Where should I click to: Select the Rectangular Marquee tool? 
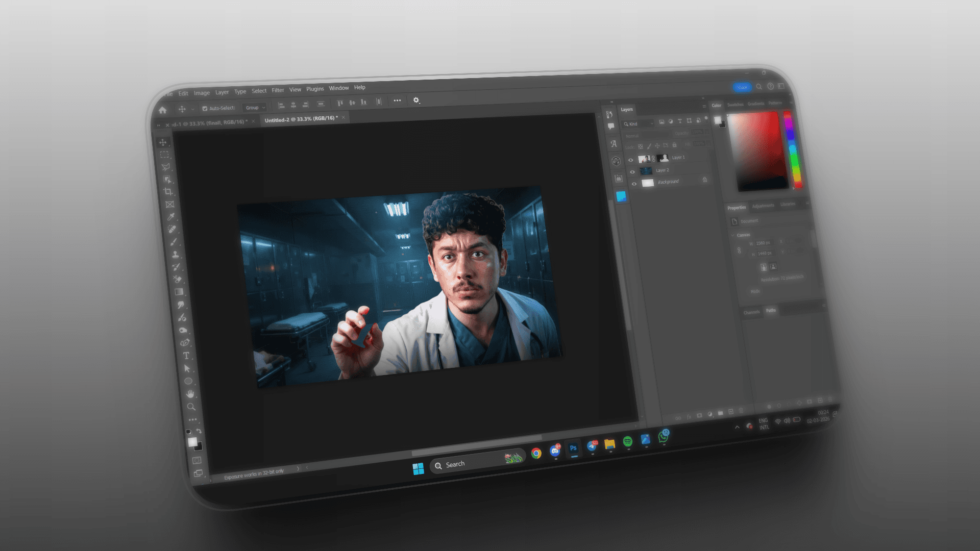click(164, 155)
